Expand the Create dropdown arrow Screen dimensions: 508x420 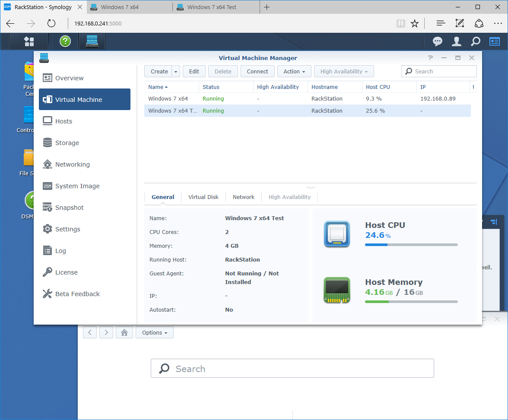coord(176,71)
